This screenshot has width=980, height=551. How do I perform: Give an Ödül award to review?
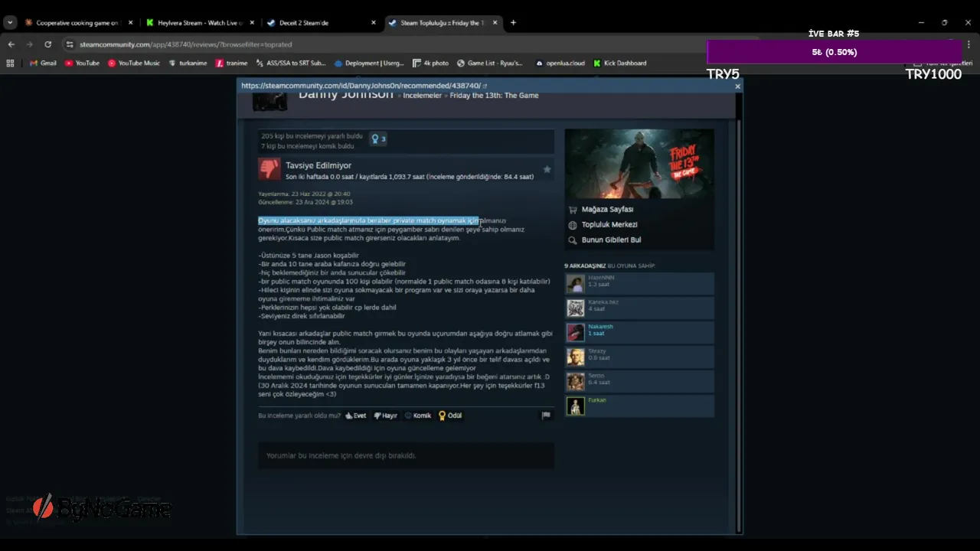450,416
